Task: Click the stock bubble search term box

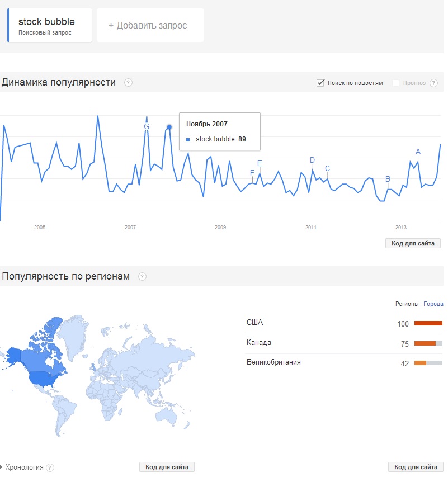Action: [x=49, y=25]
